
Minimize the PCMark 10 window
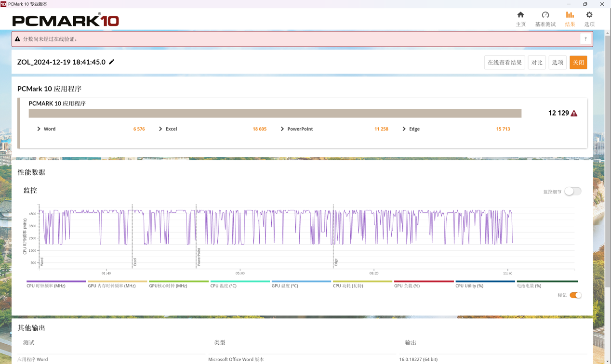click(x=569, y=4)
